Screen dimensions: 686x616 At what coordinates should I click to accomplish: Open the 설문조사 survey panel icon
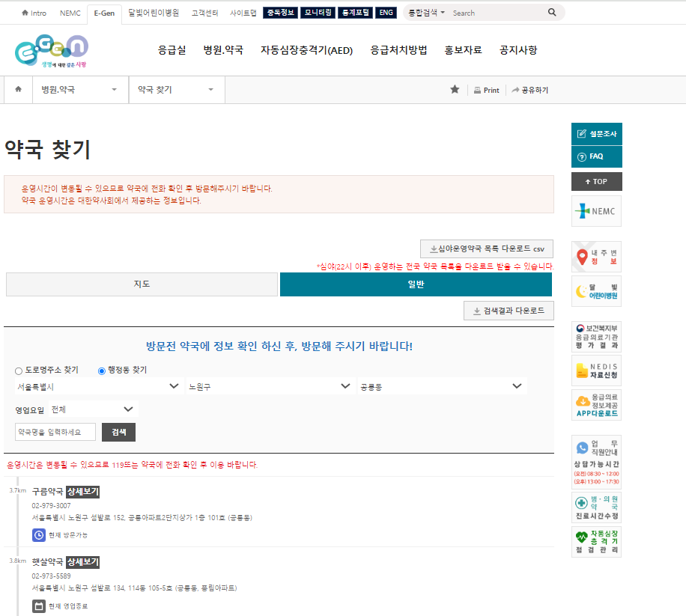click(x=581, y=134)
